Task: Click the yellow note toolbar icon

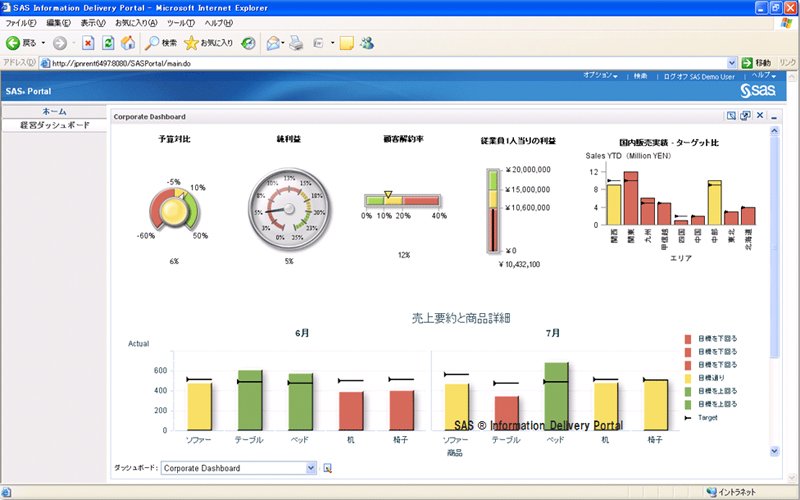Action: point(346,43)
